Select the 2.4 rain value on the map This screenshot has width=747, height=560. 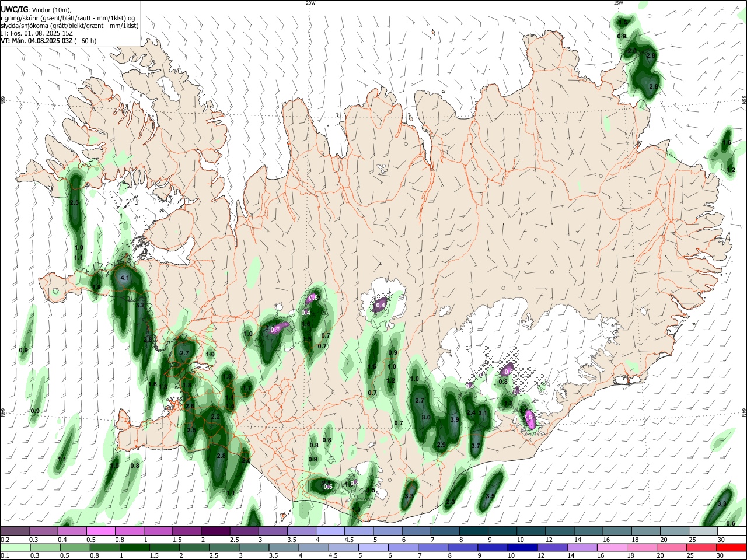[x=471, y=412]
